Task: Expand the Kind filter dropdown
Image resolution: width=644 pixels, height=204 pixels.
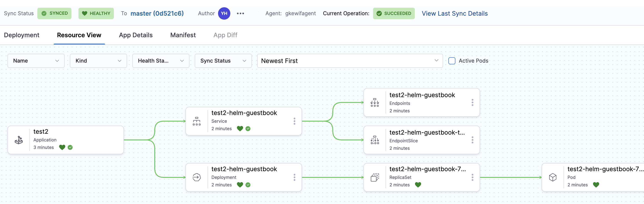Action: (x=98, y=61)
